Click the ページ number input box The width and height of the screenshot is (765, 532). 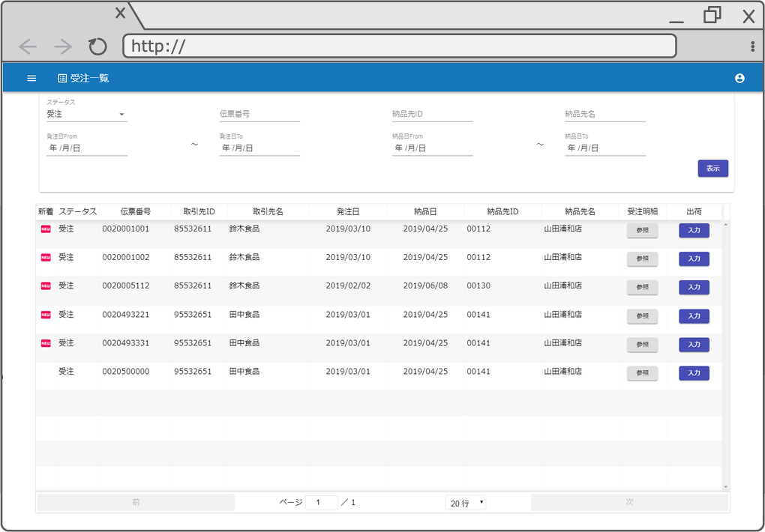(321, 502)
